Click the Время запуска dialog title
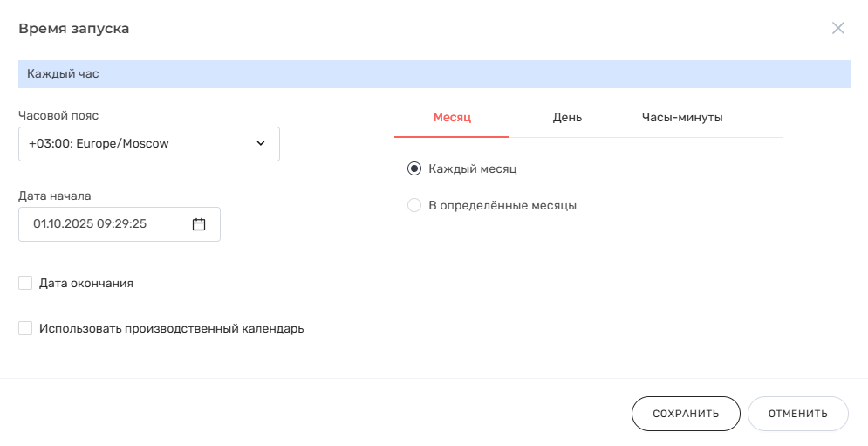868x446 pixels. click(74, 29)
